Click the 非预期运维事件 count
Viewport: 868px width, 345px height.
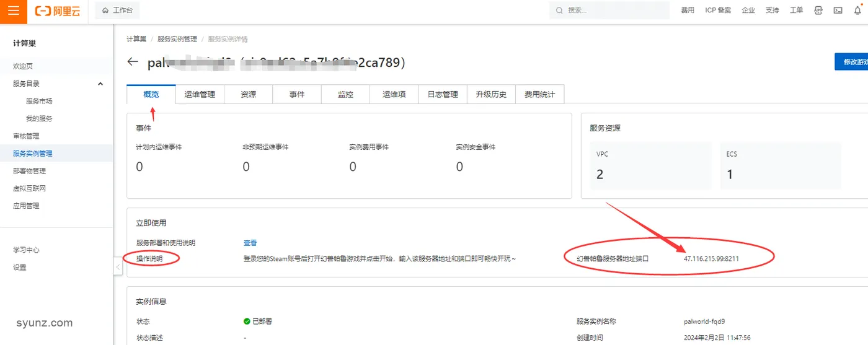[x=246, y=167]
